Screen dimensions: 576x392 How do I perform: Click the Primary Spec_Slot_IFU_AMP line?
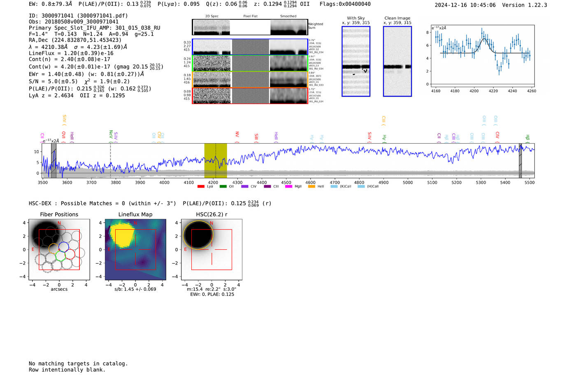pos(95,28)
